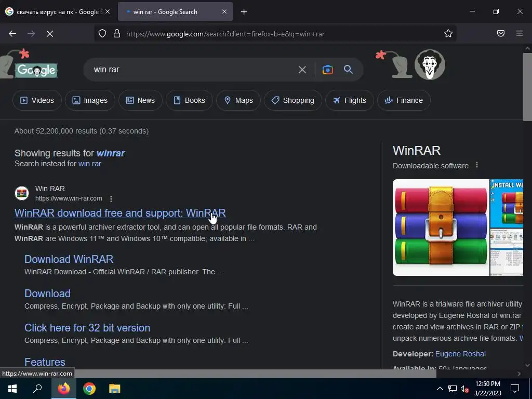532x399 pixels.
Task: Open the Finance filter
Action: (x=404, y=100)
